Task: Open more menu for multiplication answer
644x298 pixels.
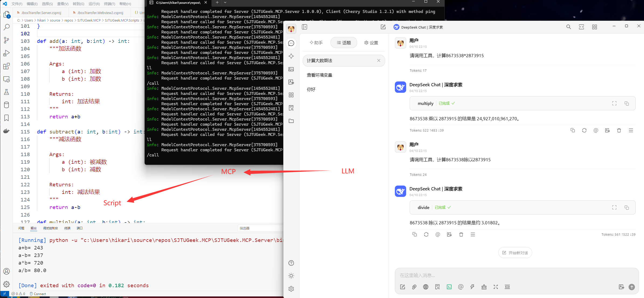Action: click(631, 131)
